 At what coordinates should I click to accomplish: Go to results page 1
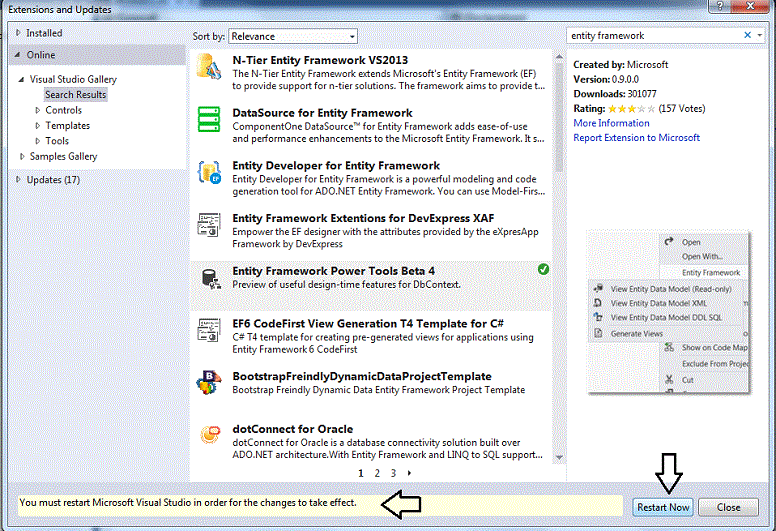click(361, 473)
